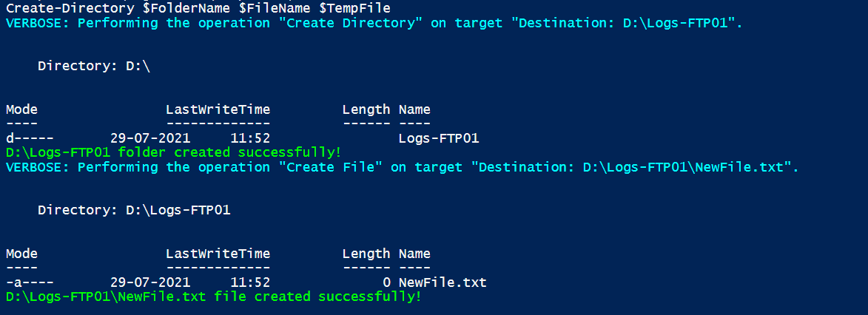Click the VERBOSE Create File message
This screenshot has height=315, width=868.
(x=403, y=167)
